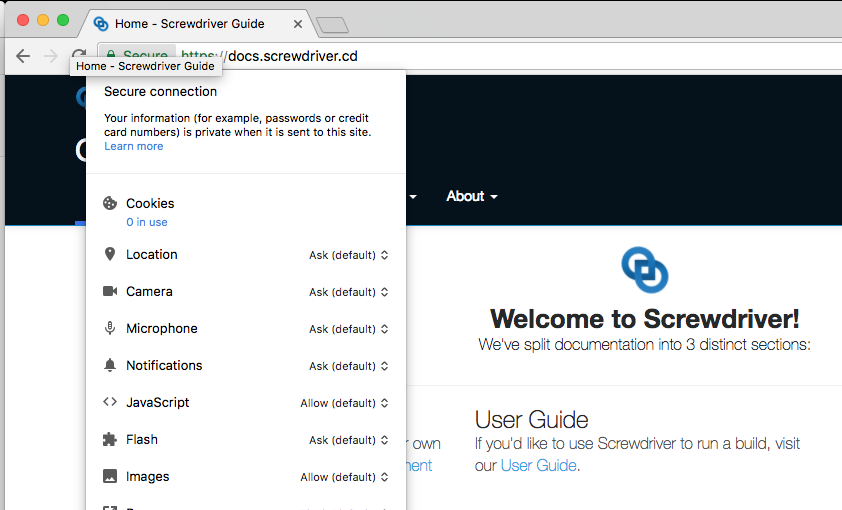This screenshot has width=842, height=510.
Task: Click the Cookies label in popup
Action: (150, 203)
